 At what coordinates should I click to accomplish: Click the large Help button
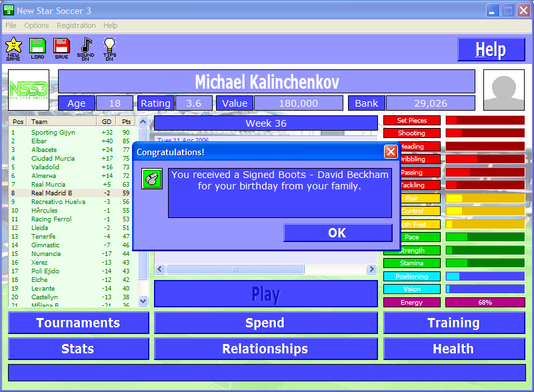pyautogui.click(x=490, y=50)
